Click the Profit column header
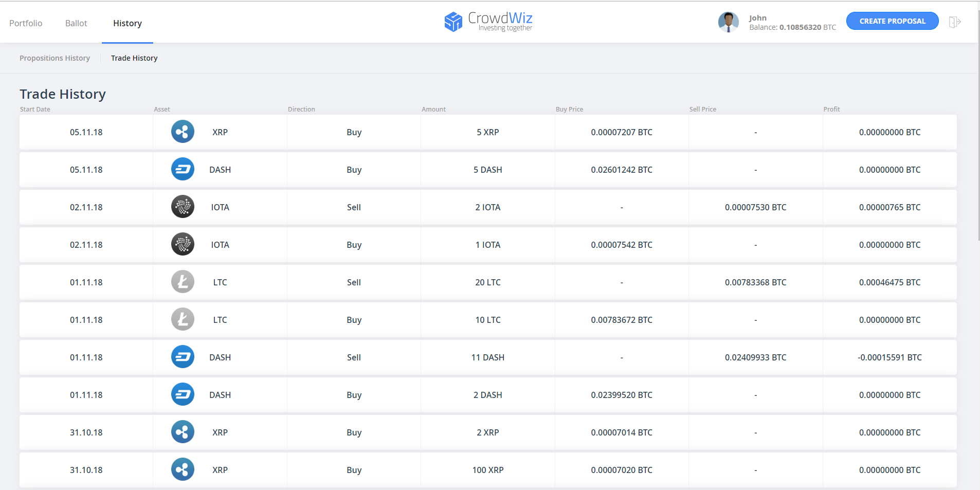The height and width of the screenshot is (490, 980). [831, 109]
